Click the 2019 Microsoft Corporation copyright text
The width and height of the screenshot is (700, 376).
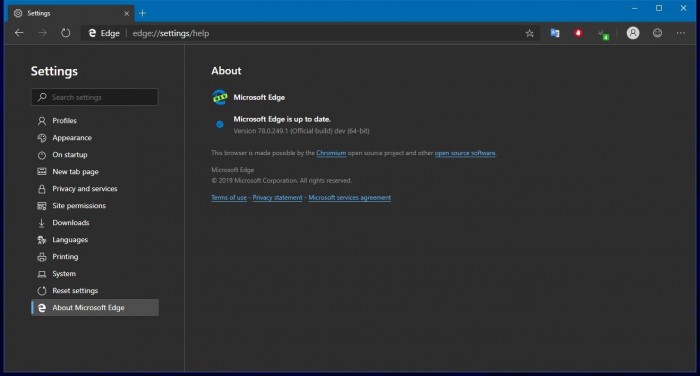coord(281,180)
